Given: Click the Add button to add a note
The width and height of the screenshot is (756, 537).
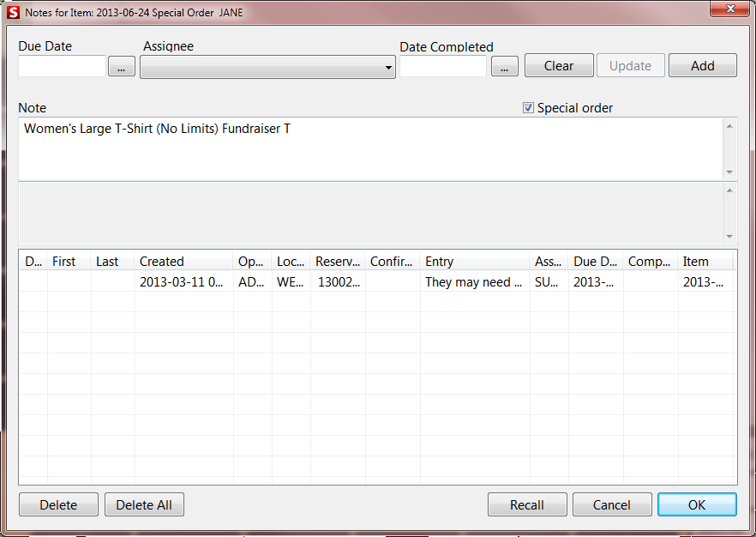Looking at the screenshot, I should (x=702, y=65).
